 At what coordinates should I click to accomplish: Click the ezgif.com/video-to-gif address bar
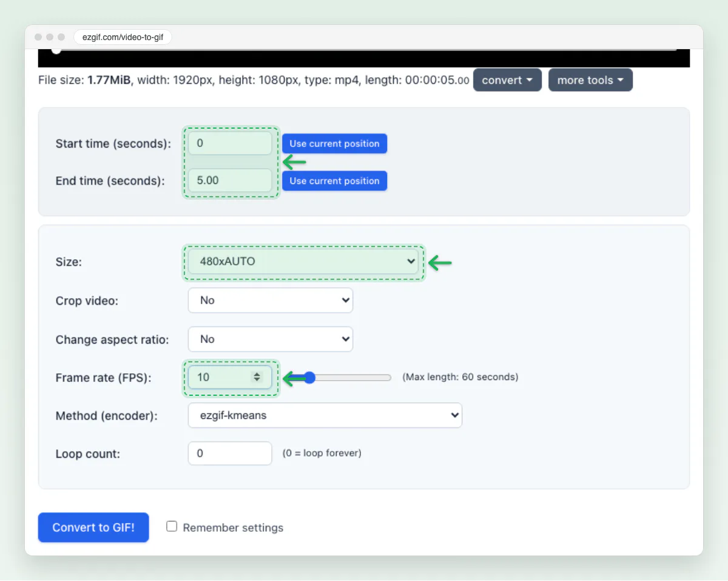123,37
